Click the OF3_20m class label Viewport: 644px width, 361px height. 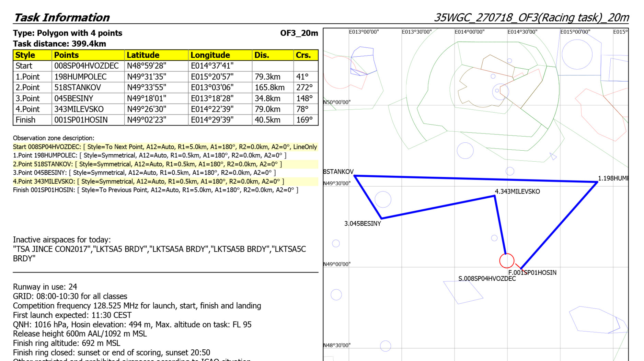[x=299, y=33]
